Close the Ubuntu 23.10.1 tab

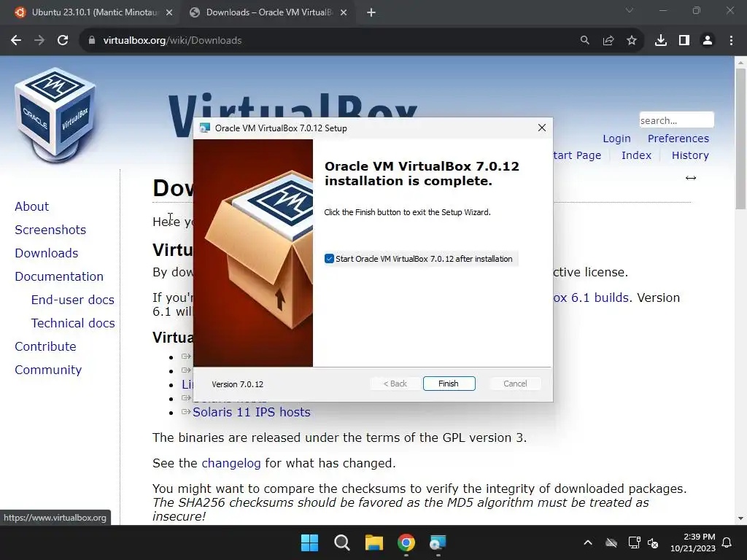(x=169, y=12)
